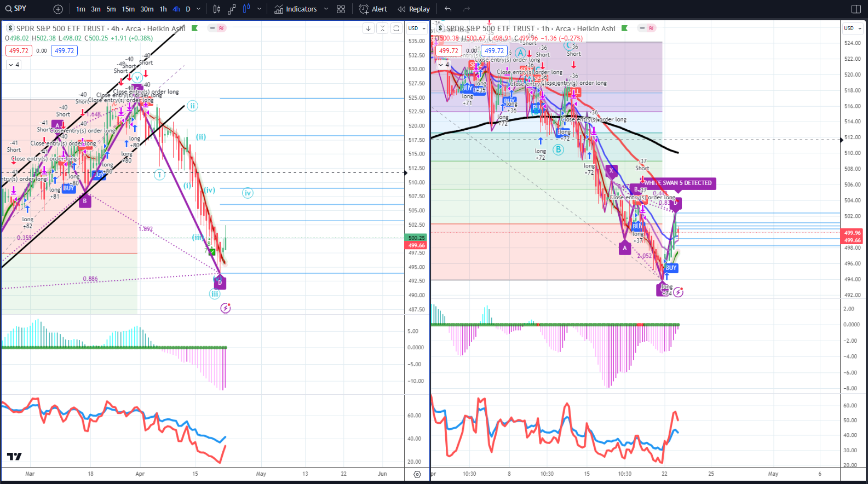Open right chart USD currency dropdown

tap(852, 28)
